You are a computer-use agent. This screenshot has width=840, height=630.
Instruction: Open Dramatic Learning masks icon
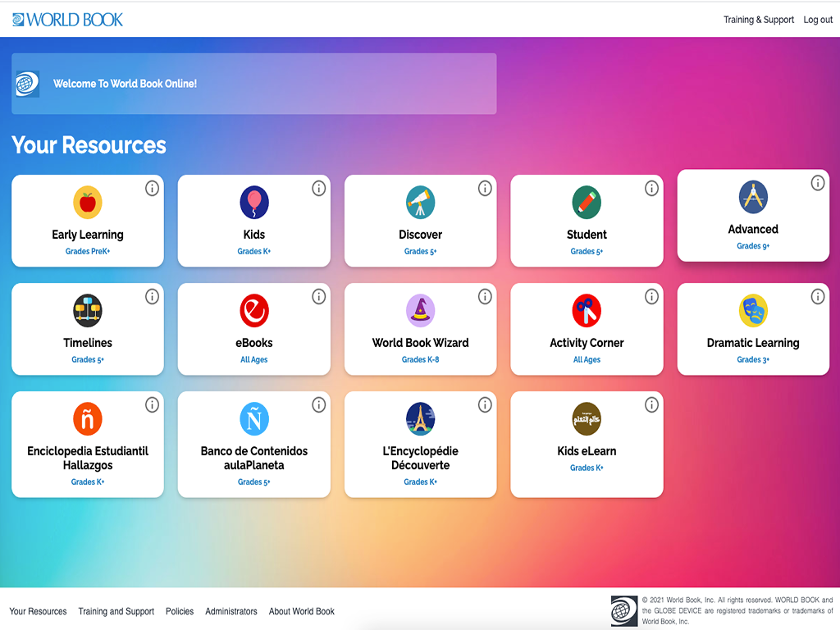tap(753, 311)
